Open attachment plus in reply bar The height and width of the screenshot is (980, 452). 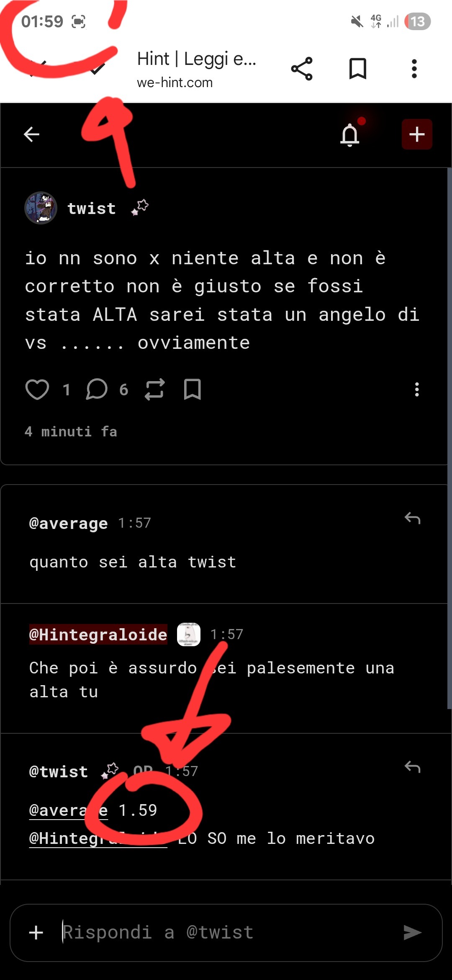coord(36,933)
